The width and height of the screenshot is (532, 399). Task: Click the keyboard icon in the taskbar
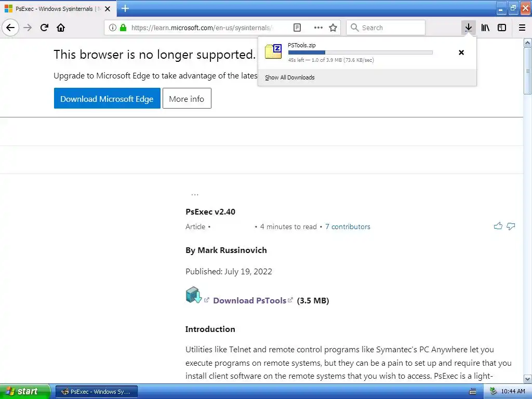pyautogui.click(x=473, y=392)
